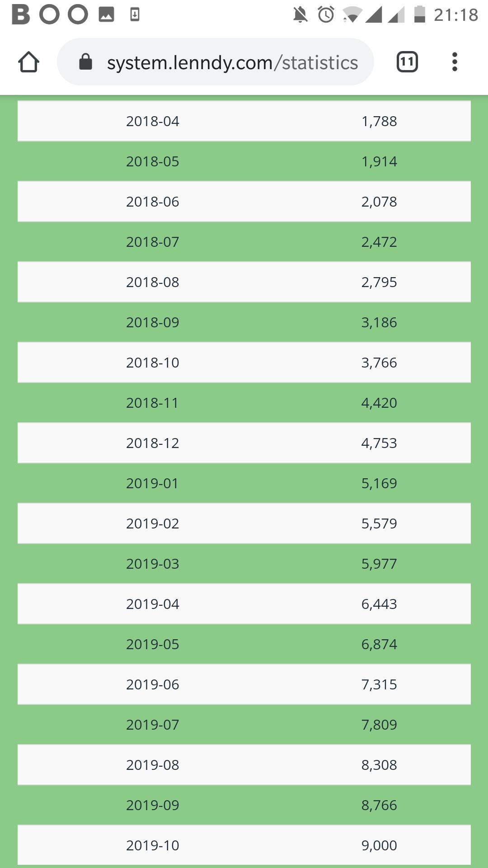Tap the 21:18 clock in status bar
The height and width of the screenshot is (868, 488).
coord(455,15)
